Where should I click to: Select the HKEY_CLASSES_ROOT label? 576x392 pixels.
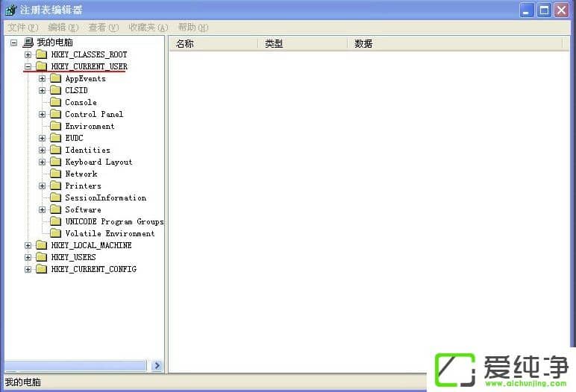coord(90,54)
